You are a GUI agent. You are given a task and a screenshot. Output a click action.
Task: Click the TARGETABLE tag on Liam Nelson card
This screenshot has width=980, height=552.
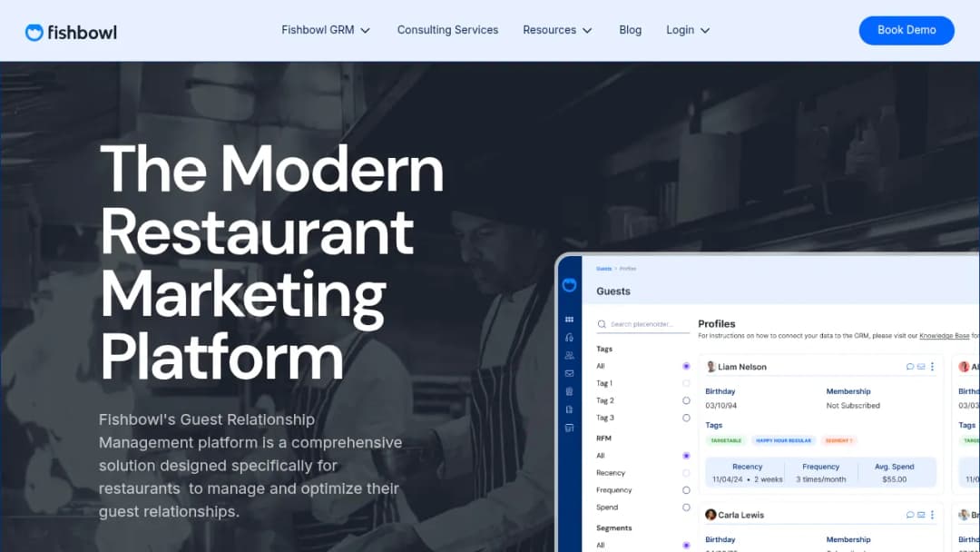point(726,440)
